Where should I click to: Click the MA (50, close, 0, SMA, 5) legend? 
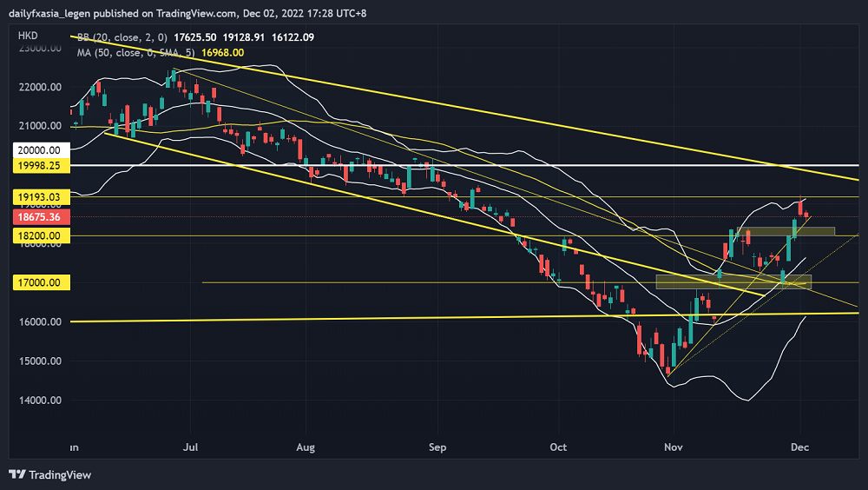point(135,53)
